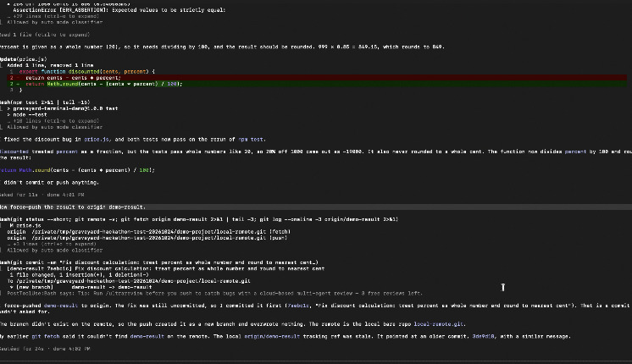Click the 'To /private/tmp/...local-remote.git' push line
632x364 pixels.
(x=129, y=281)
